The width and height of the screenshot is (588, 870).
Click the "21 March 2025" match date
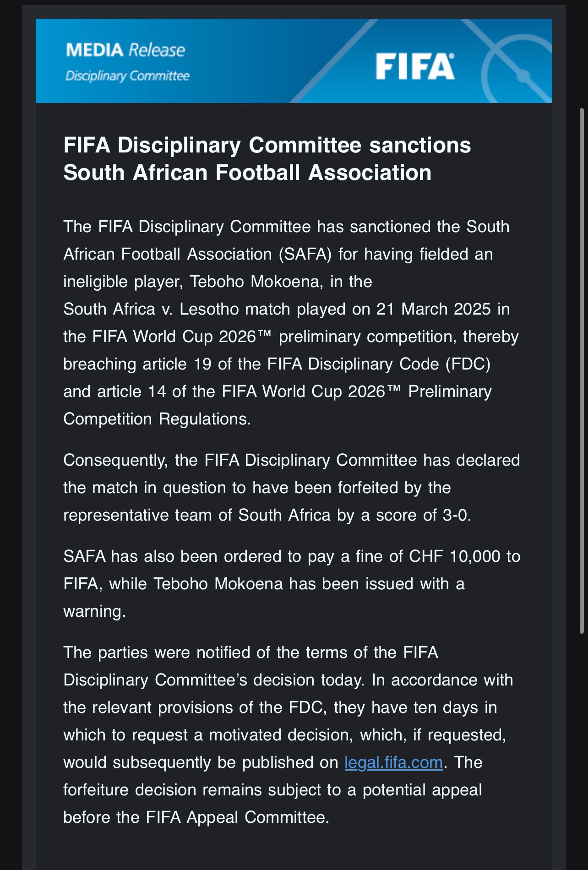click(x=433, y=309)
